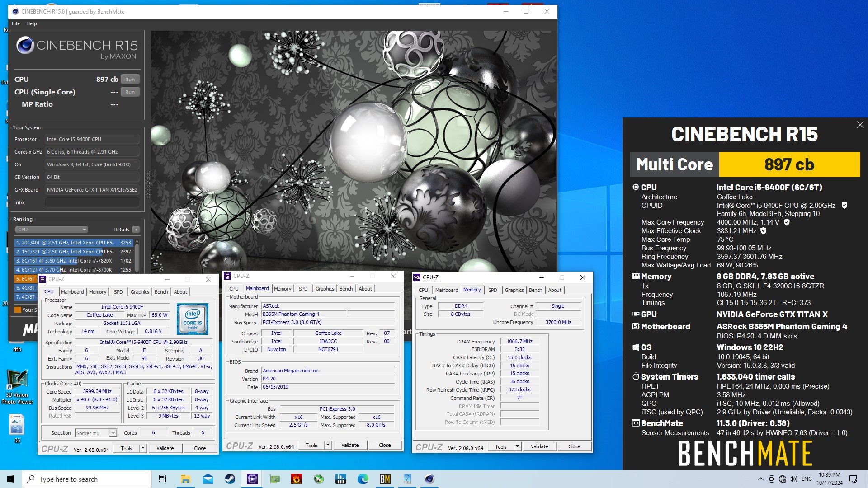Open the volume control in the system tray
Viewport: 868px width, 488px height.
(793, 479)
